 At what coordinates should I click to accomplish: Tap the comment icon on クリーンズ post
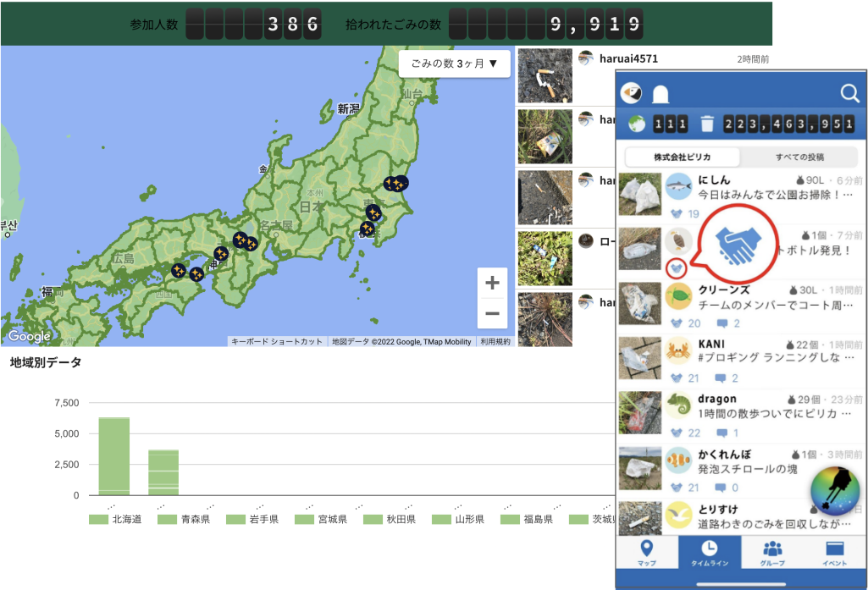point(721,323)
